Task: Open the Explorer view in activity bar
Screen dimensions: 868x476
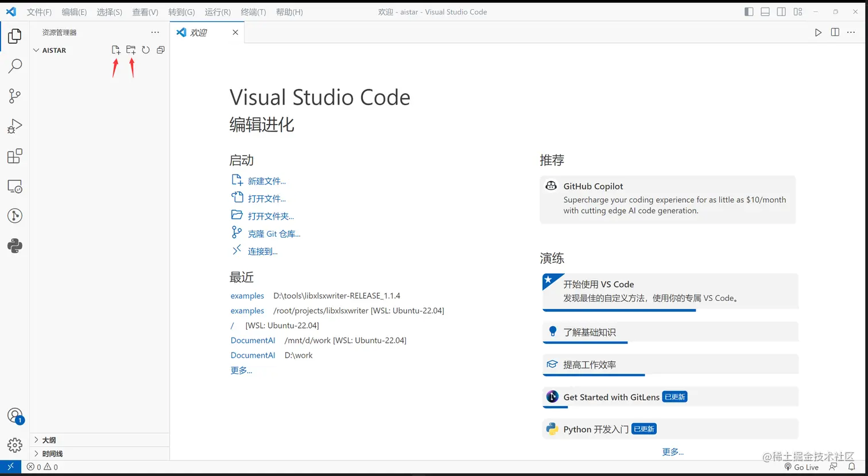Action: 15,36
